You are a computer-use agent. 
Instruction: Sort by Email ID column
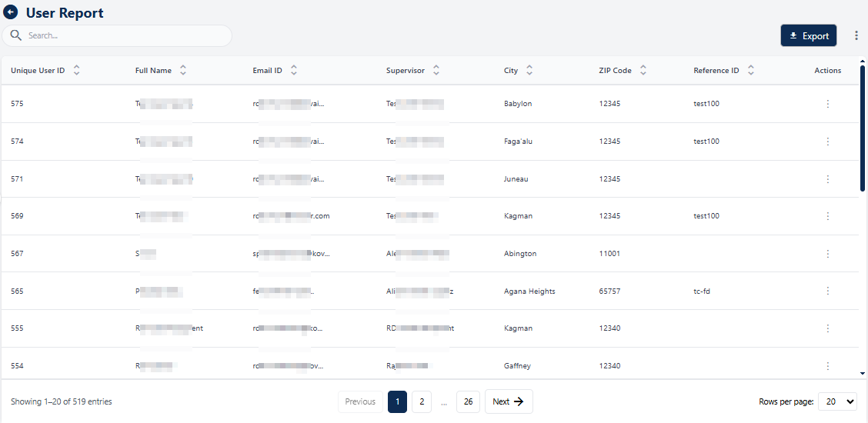[x=293, y=70]
